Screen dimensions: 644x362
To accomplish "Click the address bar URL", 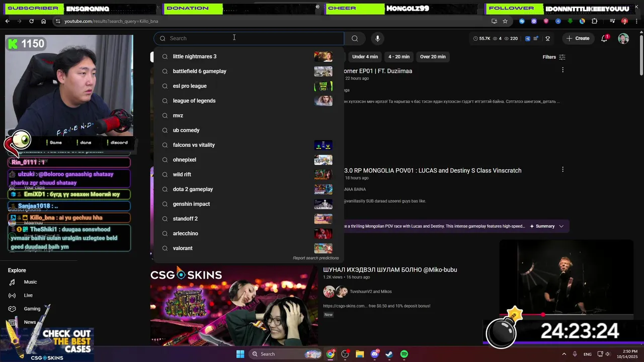I will (111, 21).
